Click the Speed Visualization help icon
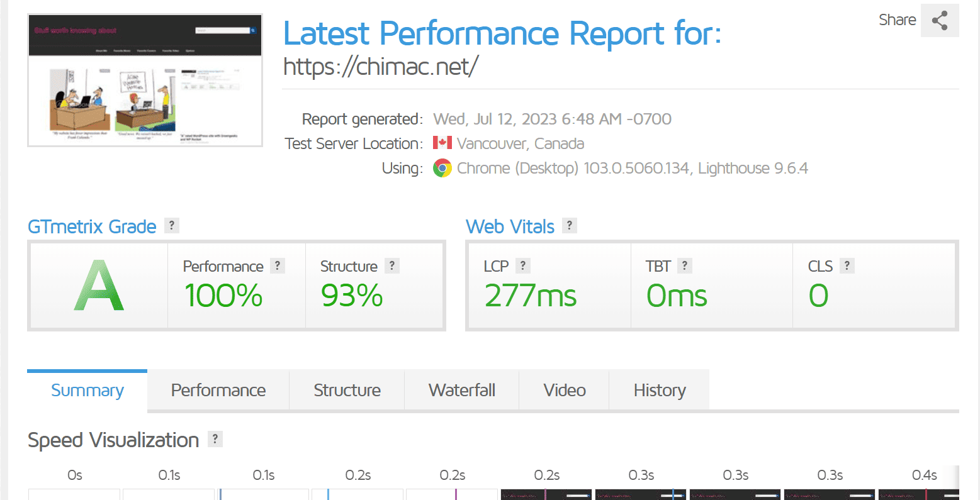Screen dimensions: 980x500 pos(215,439)
